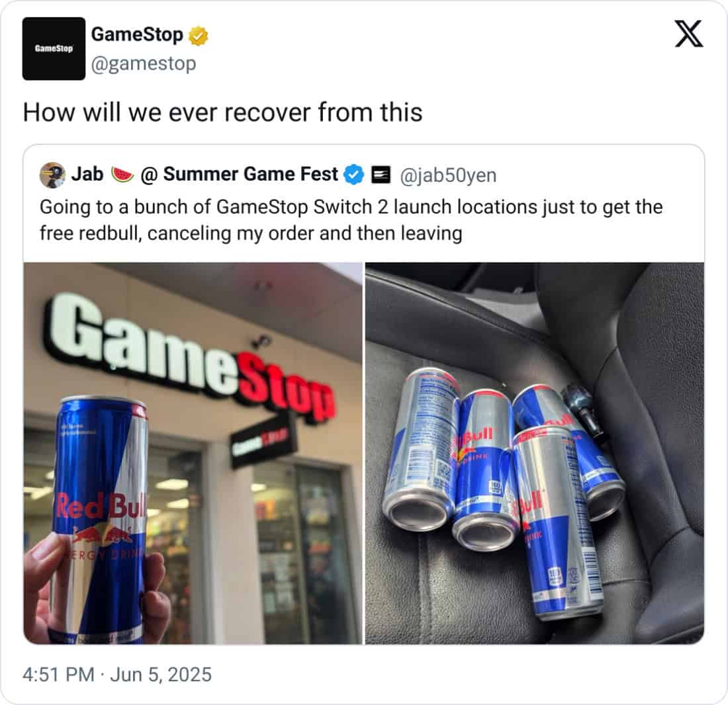The width and height of the screenshot is (728, 705).
Task: Open the @jab50yen handle
Action: pos(448,175)
